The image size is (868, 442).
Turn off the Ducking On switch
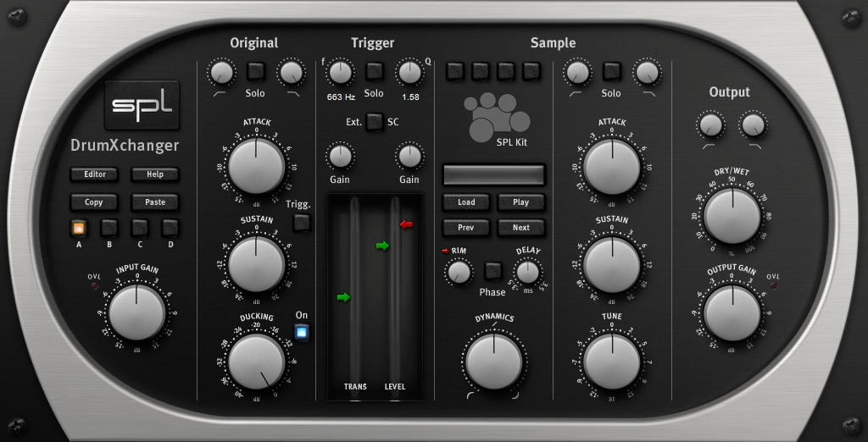click(x=302, y=333)
